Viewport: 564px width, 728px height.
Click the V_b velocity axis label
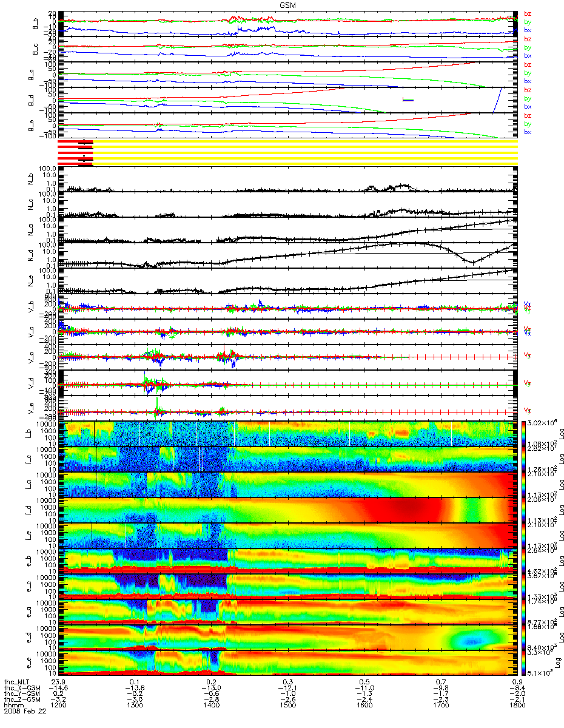click(30, 307)
